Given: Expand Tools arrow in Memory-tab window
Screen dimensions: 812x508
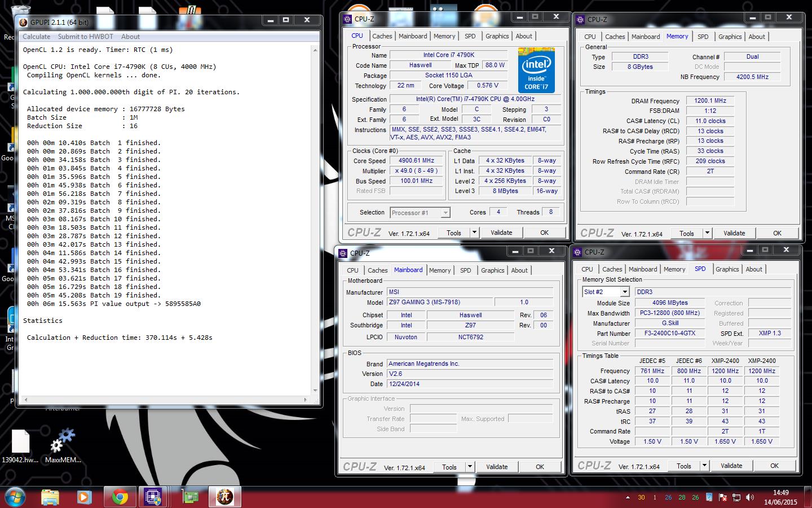Looking at the screenshot, I should [x=707, y=233].
